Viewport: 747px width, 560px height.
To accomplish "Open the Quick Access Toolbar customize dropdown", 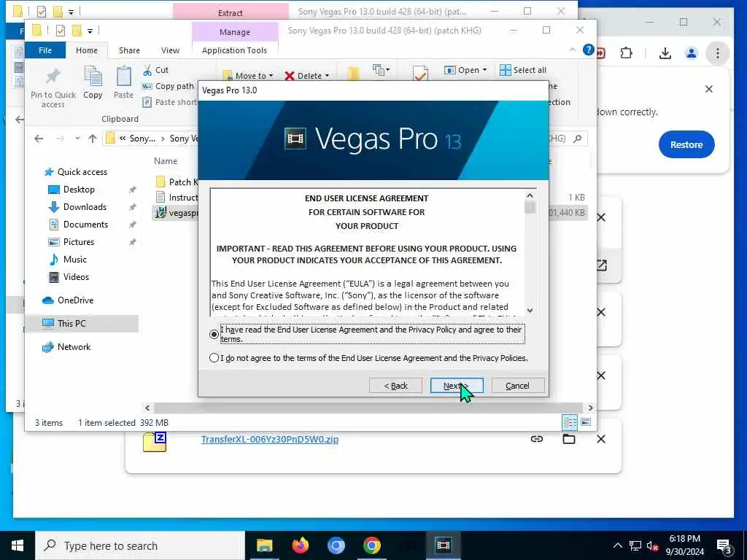I will [90, 31].
